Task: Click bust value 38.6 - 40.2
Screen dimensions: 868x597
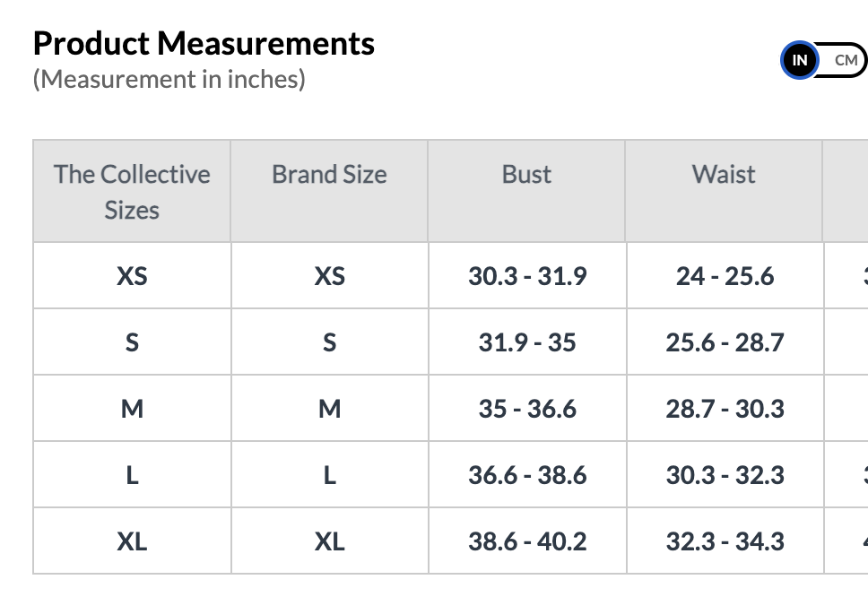Action: pos(527,541)
